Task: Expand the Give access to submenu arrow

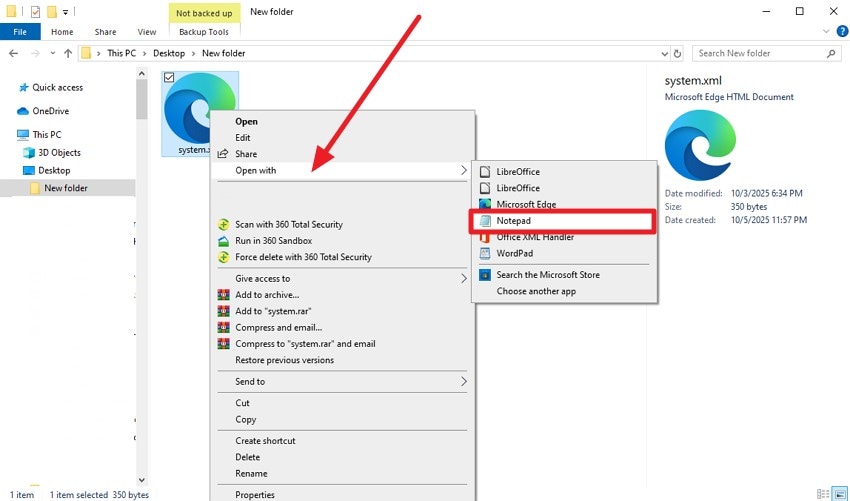Action: click(463, 279)
